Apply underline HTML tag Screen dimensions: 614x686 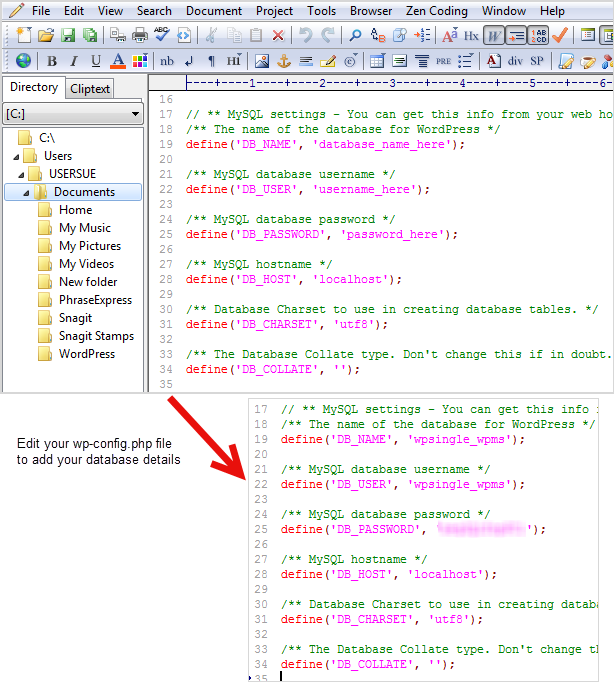click(96, 61)
